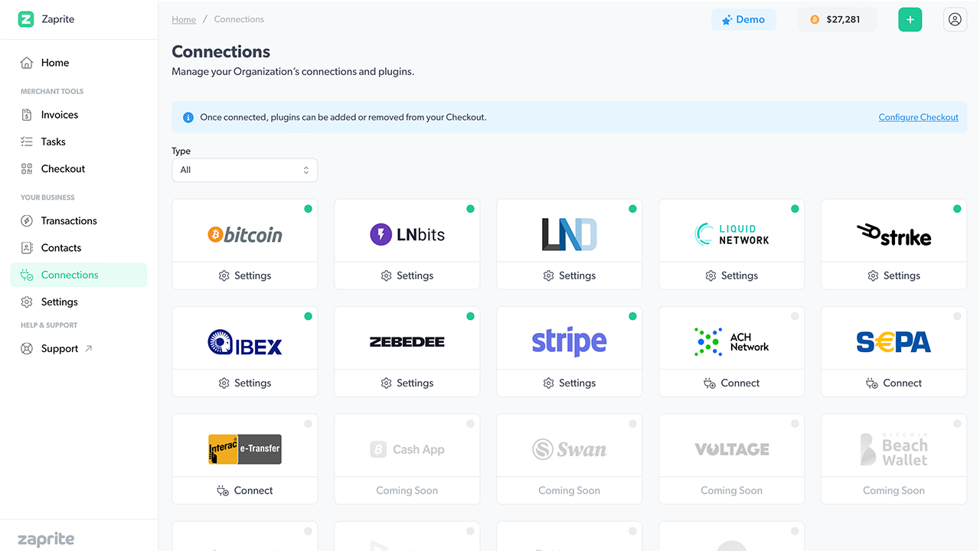Click the Beach Wallet logo card

[894, 449]
